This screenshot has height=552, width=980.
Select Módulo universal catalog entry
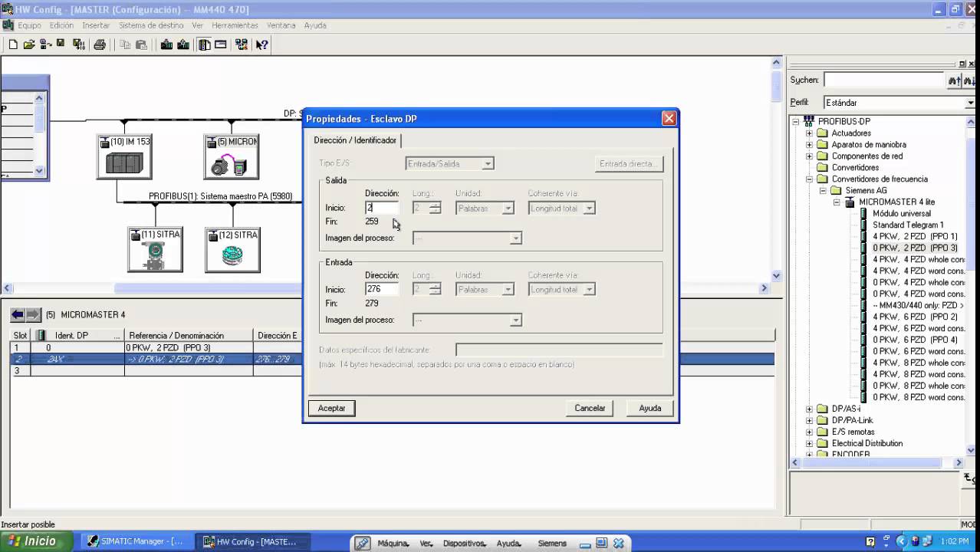click(x=902, y=214)
